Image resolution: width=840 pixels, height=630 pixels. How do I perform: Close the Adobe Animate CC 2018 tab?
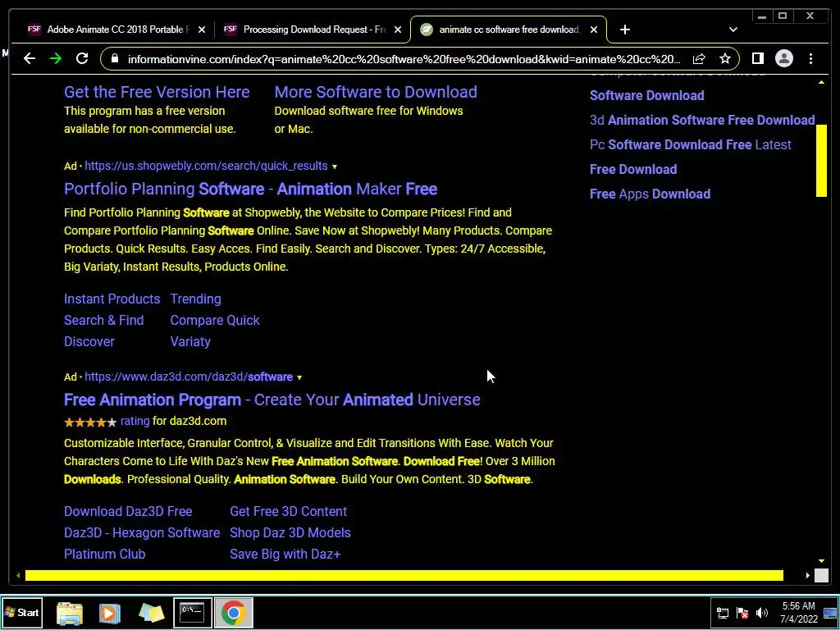202,30
